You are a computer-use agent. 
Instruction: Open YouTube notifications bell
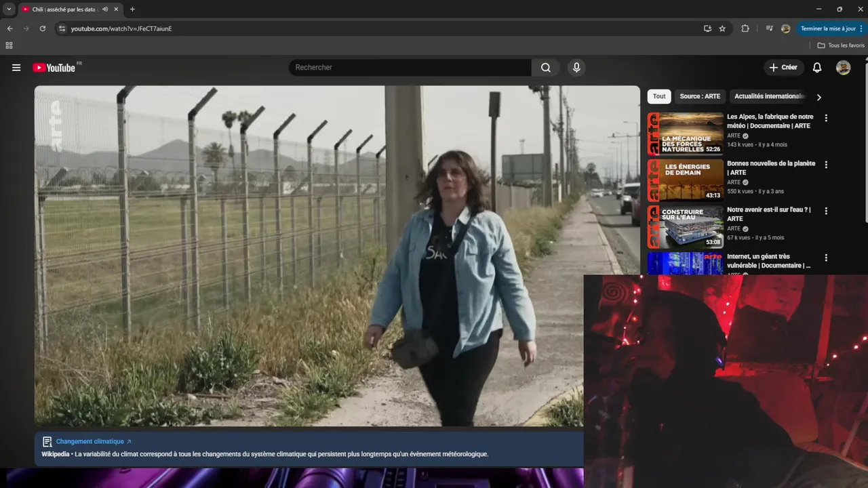coord(817,68)
